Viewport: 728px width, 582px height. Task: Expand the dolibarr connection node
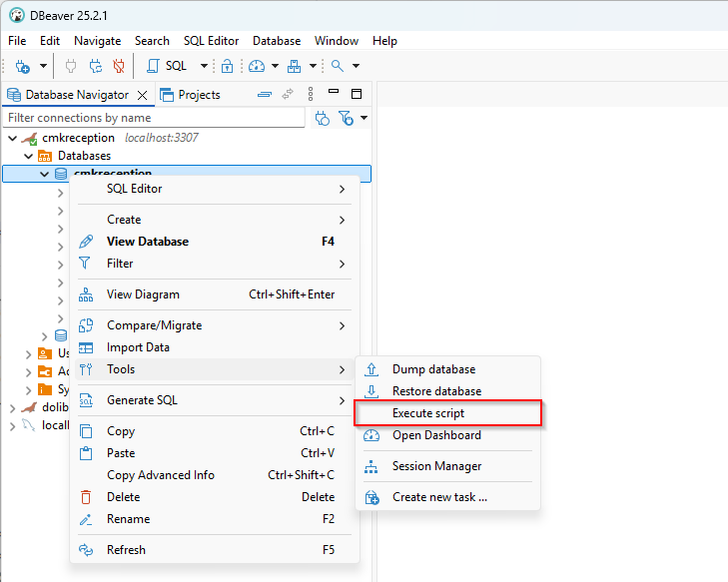coord(13,407)
